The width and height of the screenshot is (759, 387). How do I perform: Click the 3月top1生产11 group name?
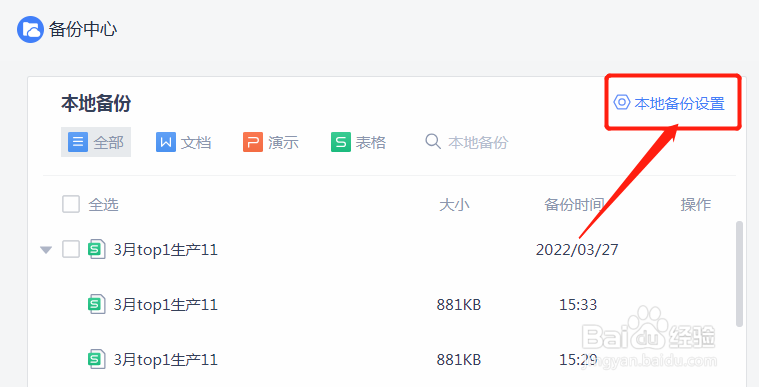(166, 250)
